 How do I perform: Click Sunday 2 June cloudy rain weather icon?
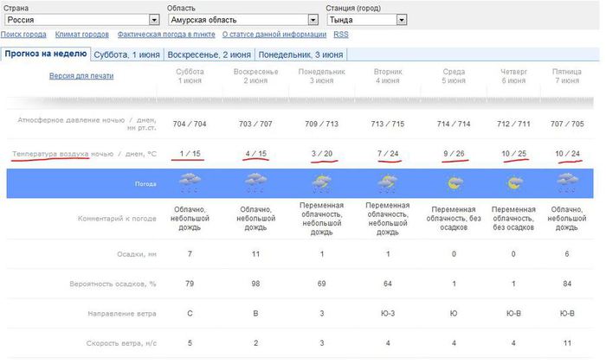[x=256, y=183]
